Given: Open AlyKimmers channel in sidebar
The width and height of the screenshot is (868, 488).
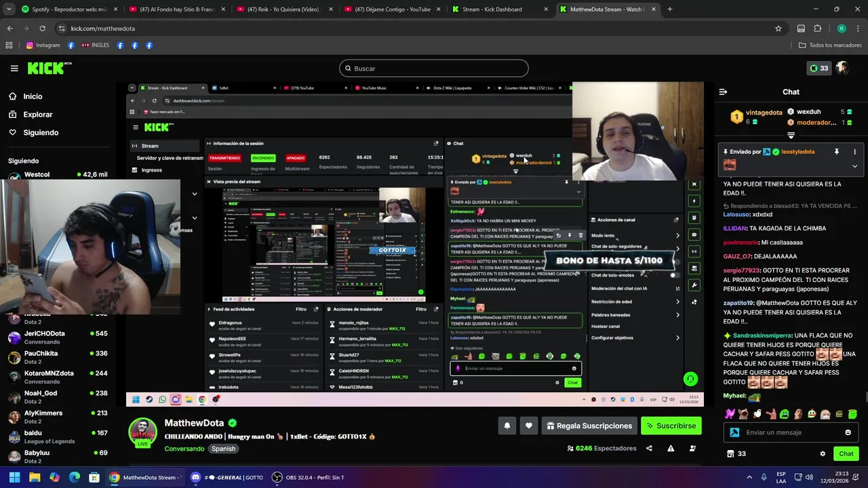Looking at the screenshot, I should 57,416.
